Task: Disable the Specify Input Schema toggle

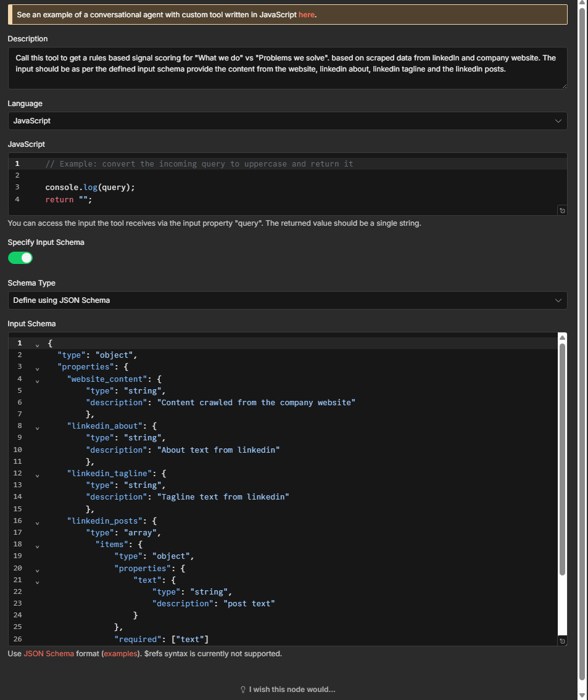Action: coord(20,258)
